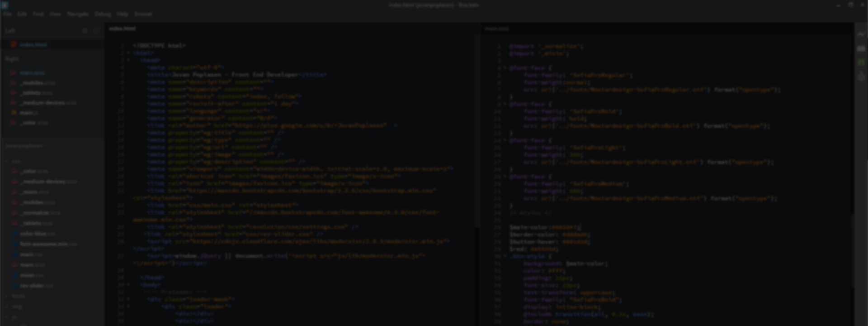Click the main.js file icon in working files
The height and width of the screenshot is (326, 868).
(x=14, y=113)
